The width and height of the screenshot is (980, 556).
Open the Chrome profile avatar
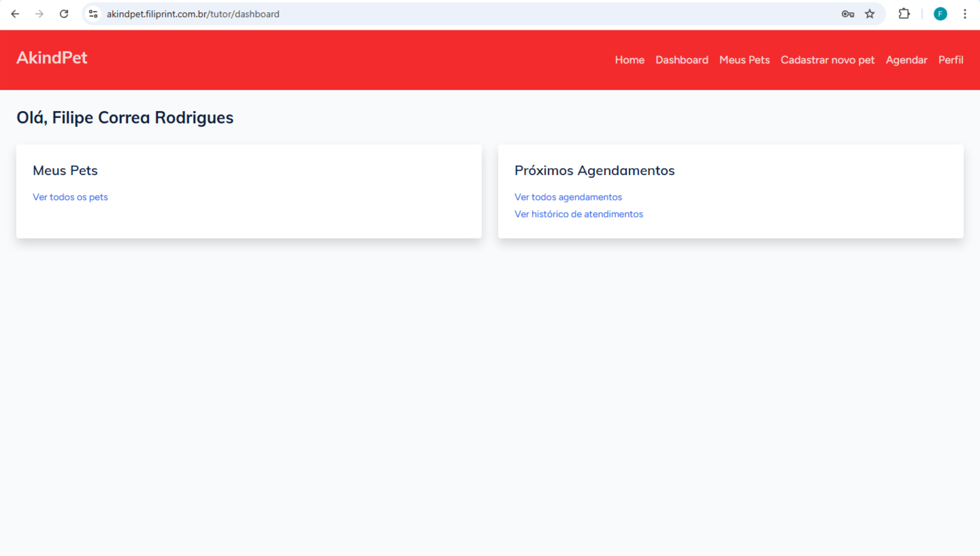[x=940, y=14]
